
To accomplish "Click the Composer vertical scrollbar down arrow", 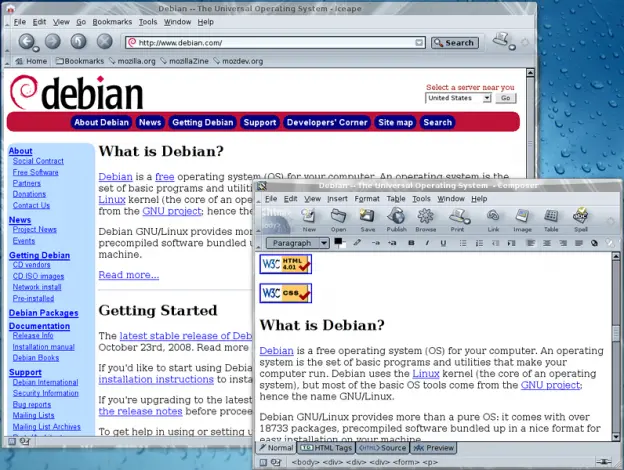I will click(616, 437).
